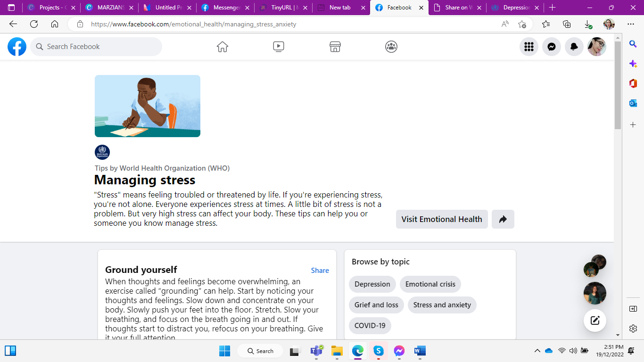The width and height of the screenshot is (644, 362).
Task: Refresh the page in the browser
Action: pyautogui.click(x=34, y=24)
